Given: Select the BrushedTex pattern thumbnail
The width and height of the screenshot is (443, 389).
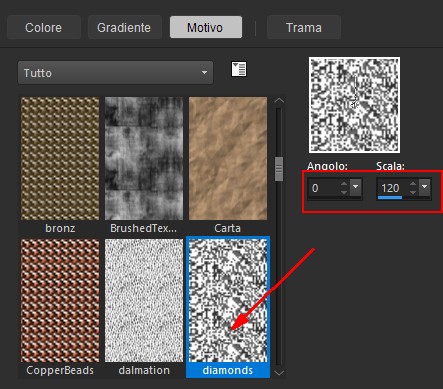Looking at the screenshot, I should (x=144, y=158).
